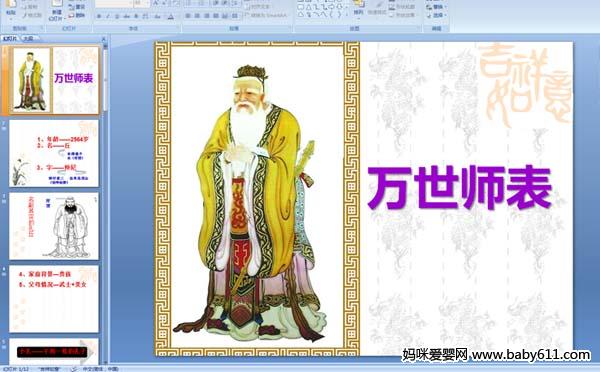Image resolution: width=600 pixels, height=372 pixels.
Task: Click the Delete slide icon
Action: click(77, 15)
